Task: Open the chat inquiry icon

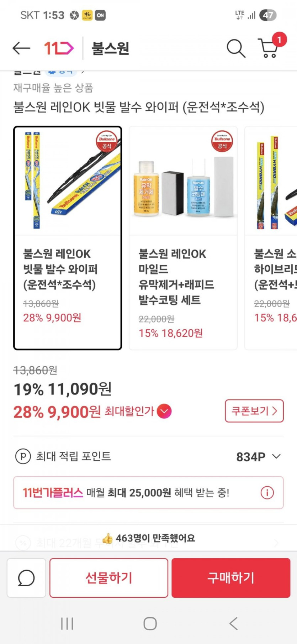Action: click(26, 577)
